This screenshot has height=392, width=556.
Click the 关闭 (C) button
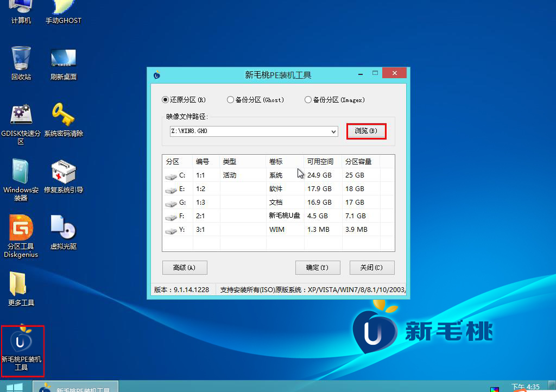click(x=371, y=268)
